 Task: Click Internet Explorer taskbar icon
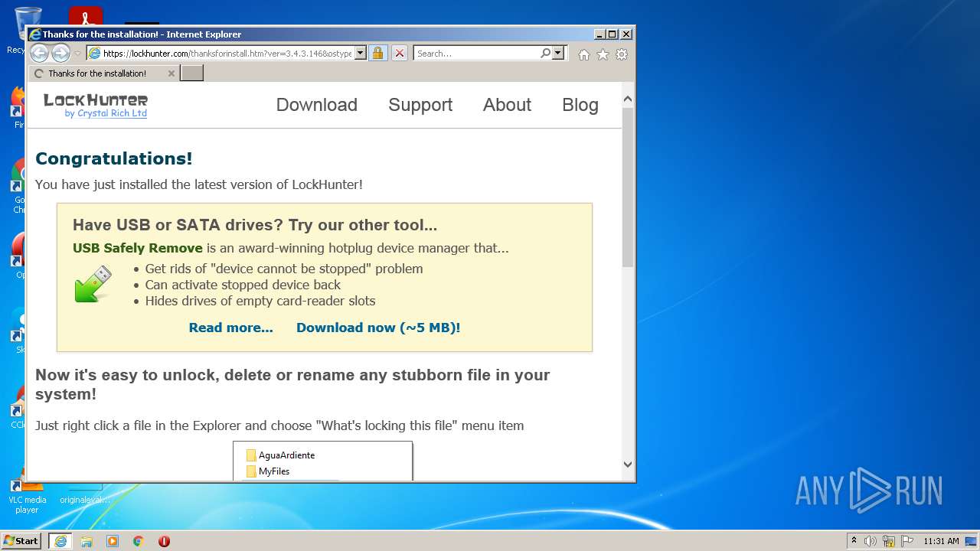(60, 541)
